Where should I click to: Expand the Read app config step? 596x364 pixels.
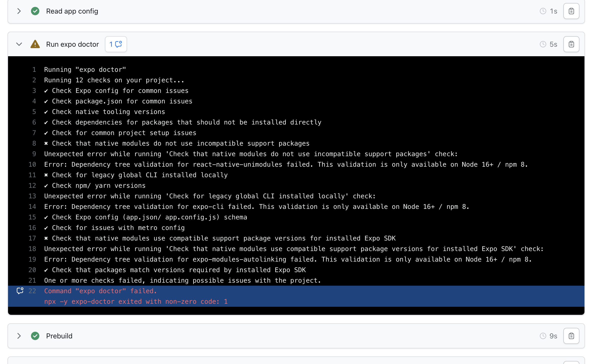click(19, 11)
